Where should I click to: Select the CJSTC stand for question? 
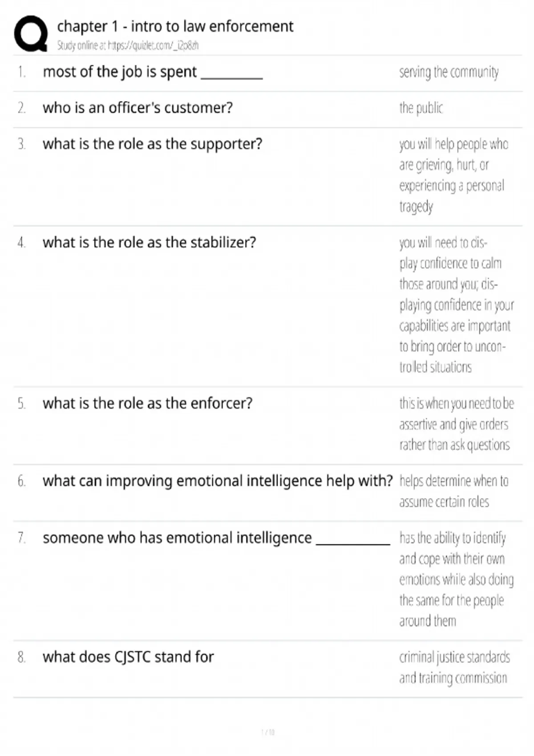point(128,657)
